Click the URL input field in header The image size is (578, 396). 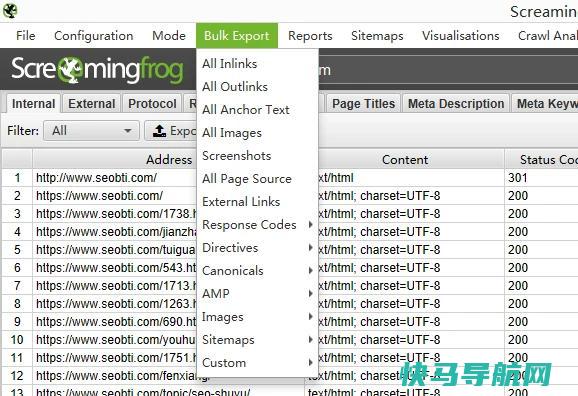(448, 70)
